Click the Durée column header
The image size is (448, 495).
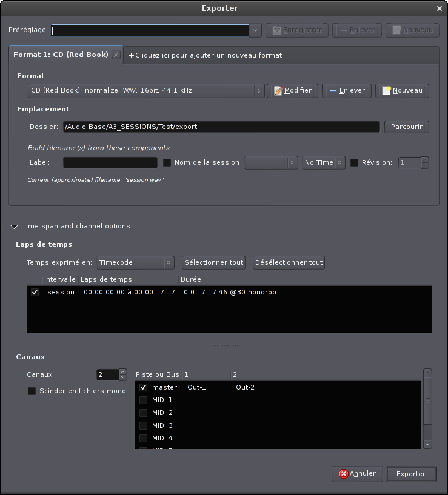point(192,280)
